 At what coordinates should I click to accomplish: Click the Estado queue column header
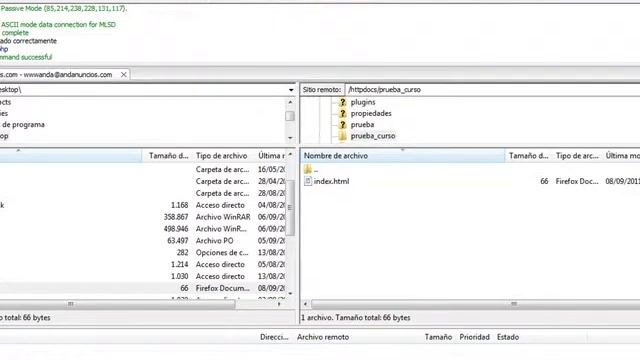click(508, 337)
